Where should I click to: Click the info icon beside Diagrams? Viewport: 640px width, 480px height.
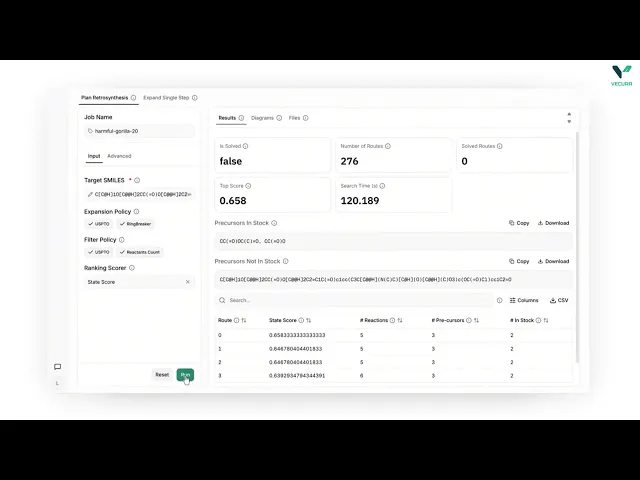pos(279,118)
